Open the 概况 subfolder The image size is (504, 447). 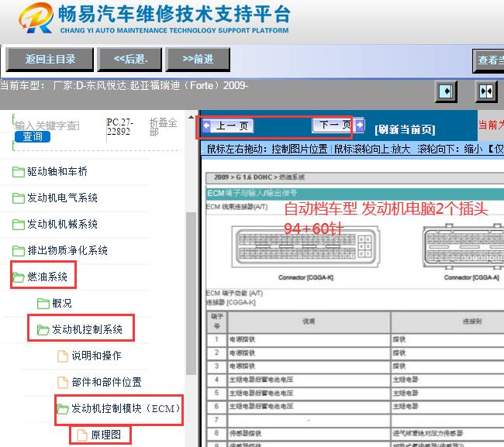62,303
